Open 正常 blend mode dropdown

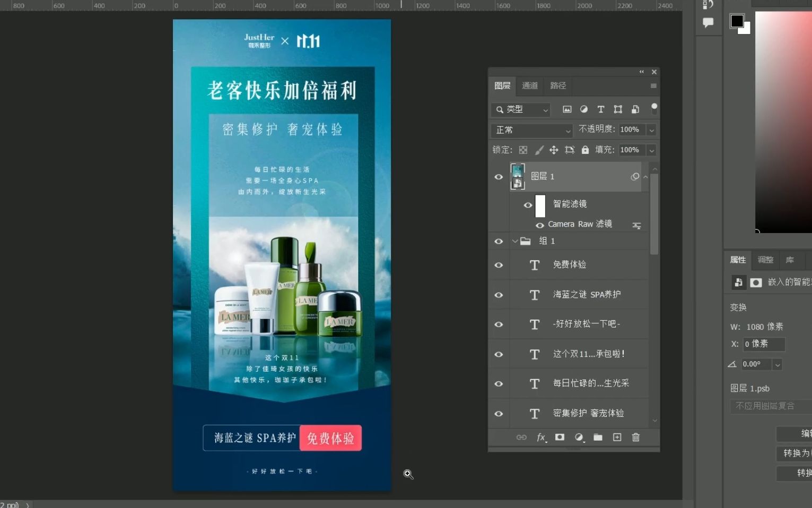531,130
